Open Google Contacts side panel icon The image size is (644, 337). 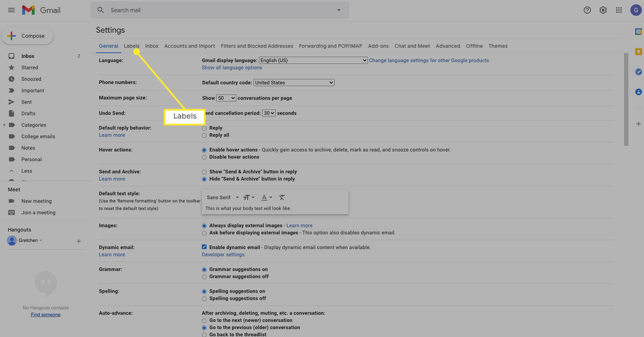pos(638,92)
